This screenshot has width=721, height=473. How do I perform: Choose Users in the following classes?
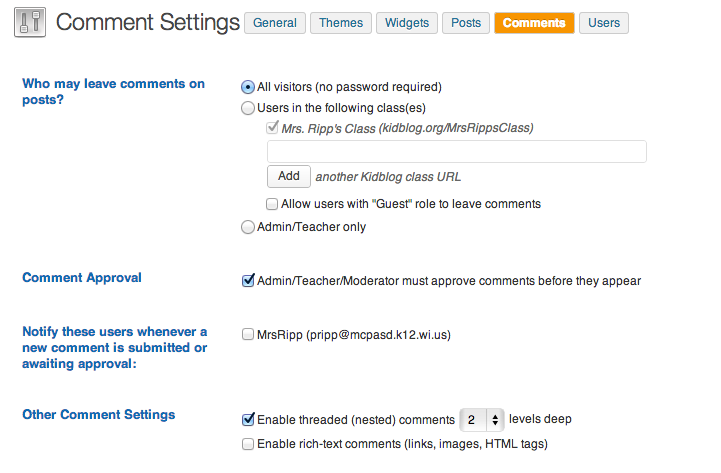tap(248, 107)
